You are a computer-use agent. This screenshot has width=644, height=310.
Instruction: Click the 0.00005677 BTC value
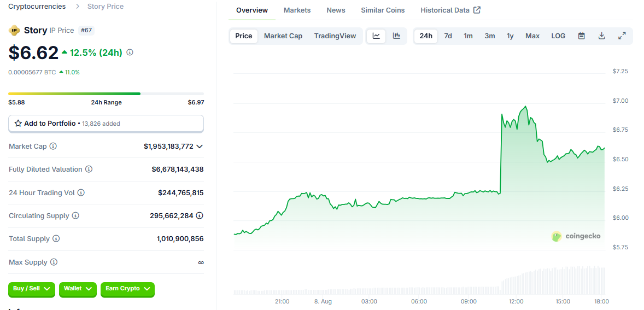pos(32,72)
